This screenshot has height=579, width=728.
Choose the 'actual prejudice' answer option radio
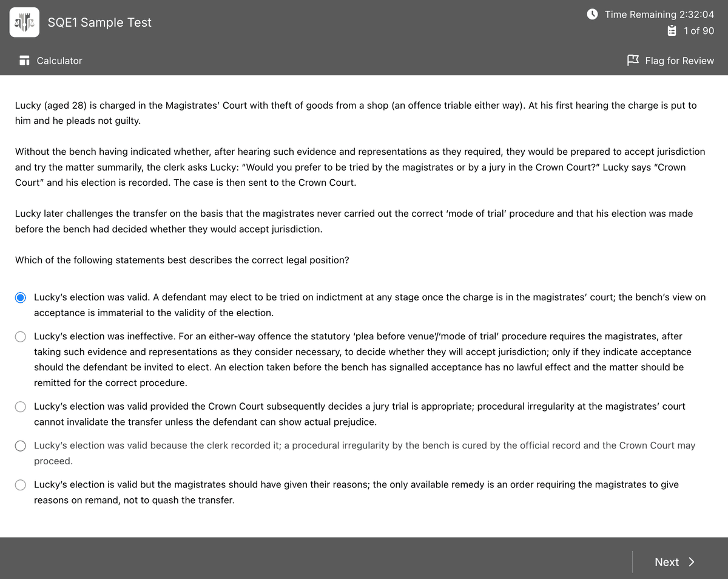[21, 407]
